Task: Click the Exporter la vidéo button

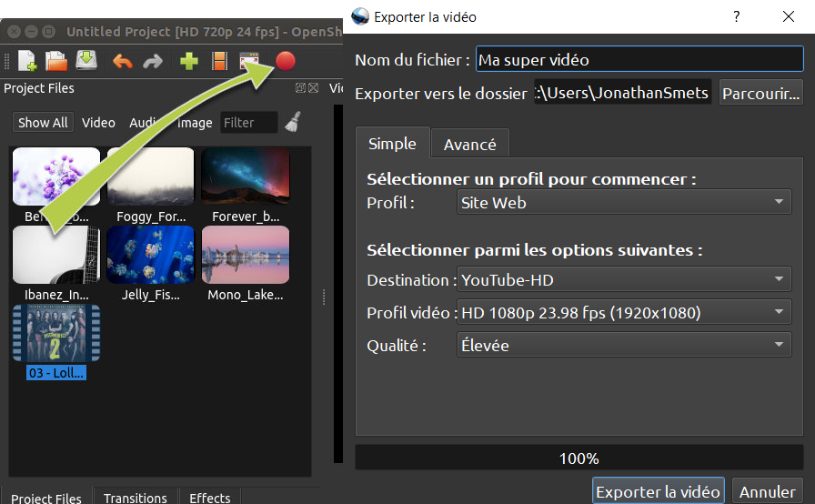Action: (x=658, y=491)
